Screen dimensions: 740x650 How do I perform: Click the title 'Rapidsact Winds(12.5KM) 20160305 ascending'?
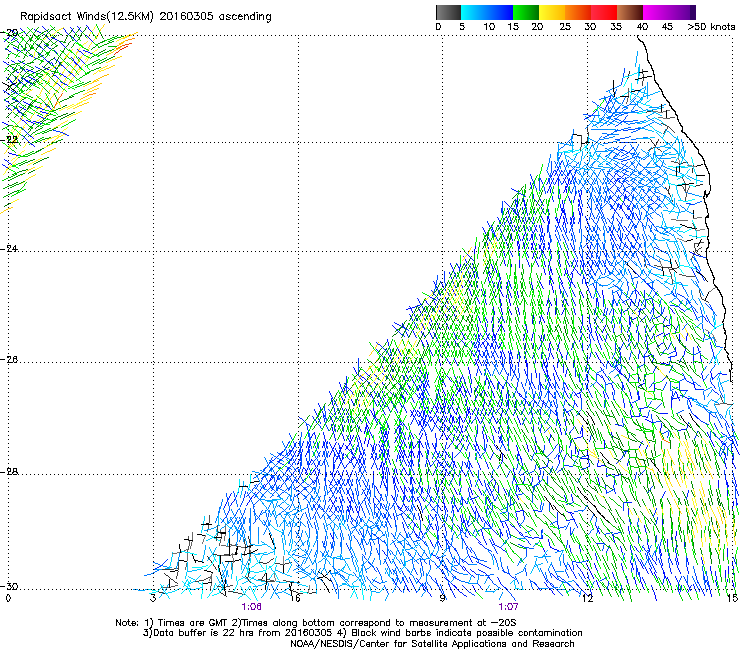tap(146, 17)
